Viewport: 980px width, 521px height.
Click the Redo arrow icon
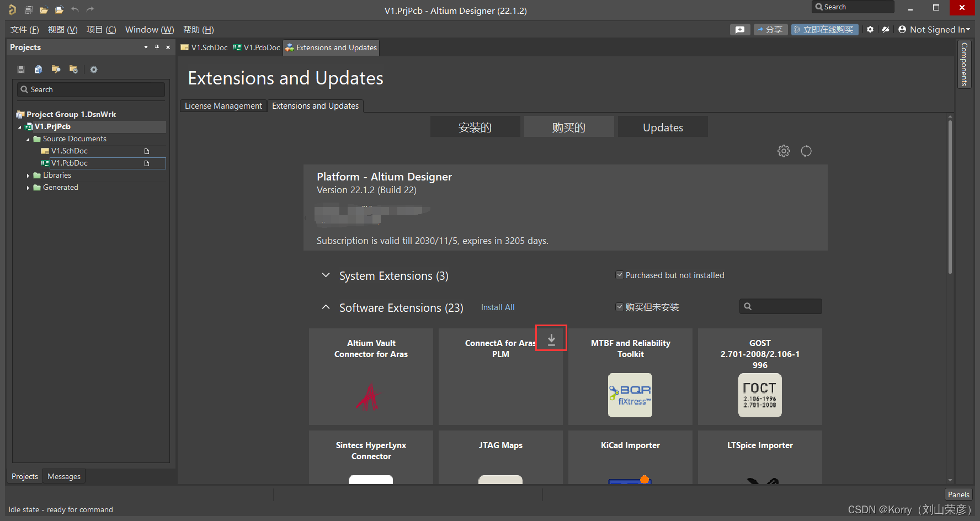tap(90, 9)
